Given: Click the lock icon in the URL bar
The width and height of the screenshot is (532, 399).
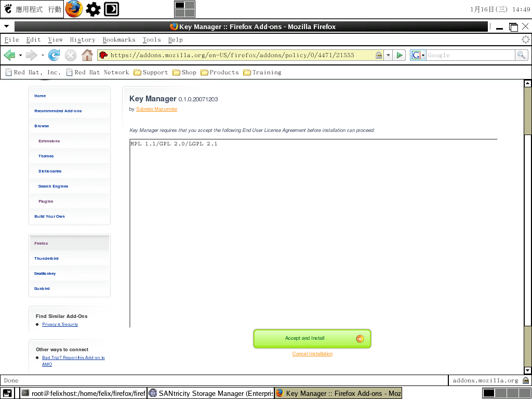Looking at the screenshot, I should (x=379, y=55).
